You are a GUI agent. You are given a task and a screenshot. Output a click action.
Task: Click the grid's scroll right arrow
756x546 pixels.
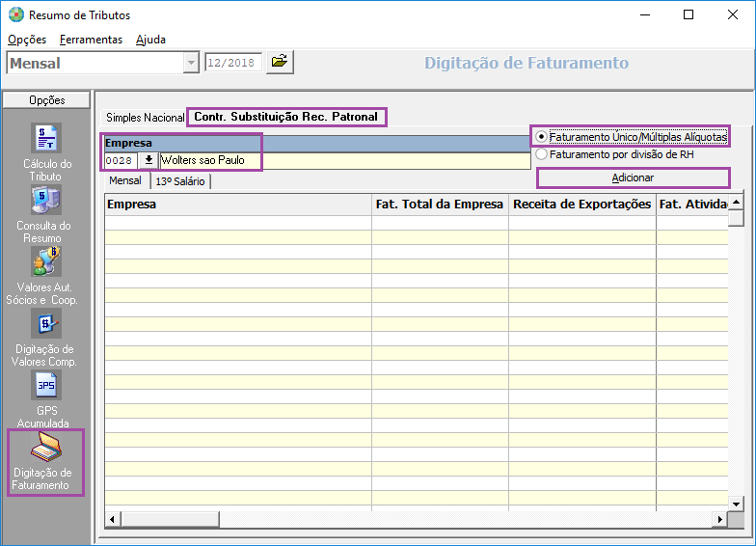pos(719,519)
